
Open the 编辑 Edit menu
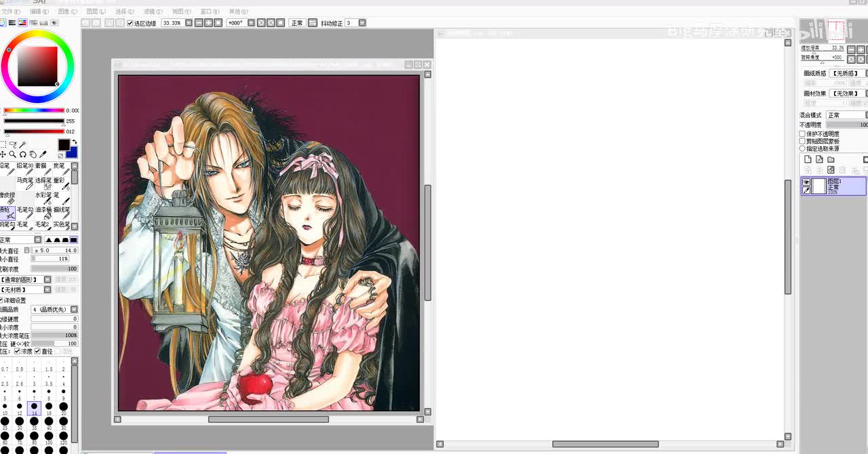pyautogui.click(x=39, y=12)
